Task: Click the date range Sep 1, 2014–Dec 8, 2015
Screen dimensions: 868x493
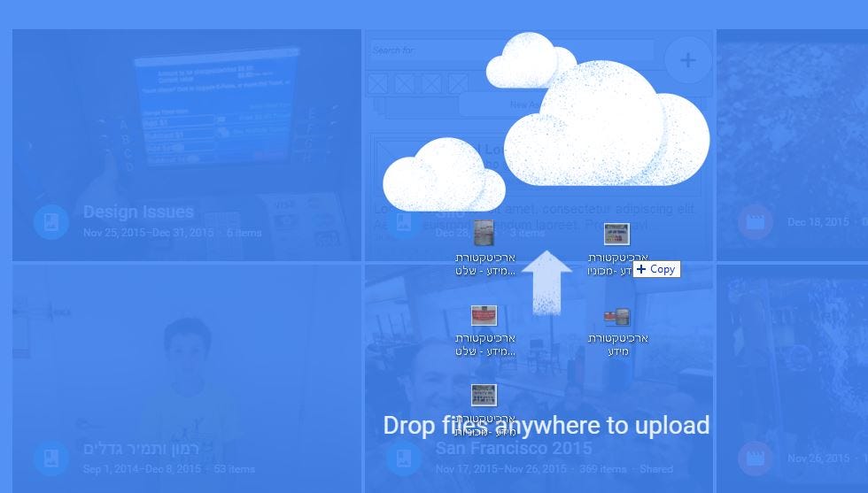Action: 142,468
